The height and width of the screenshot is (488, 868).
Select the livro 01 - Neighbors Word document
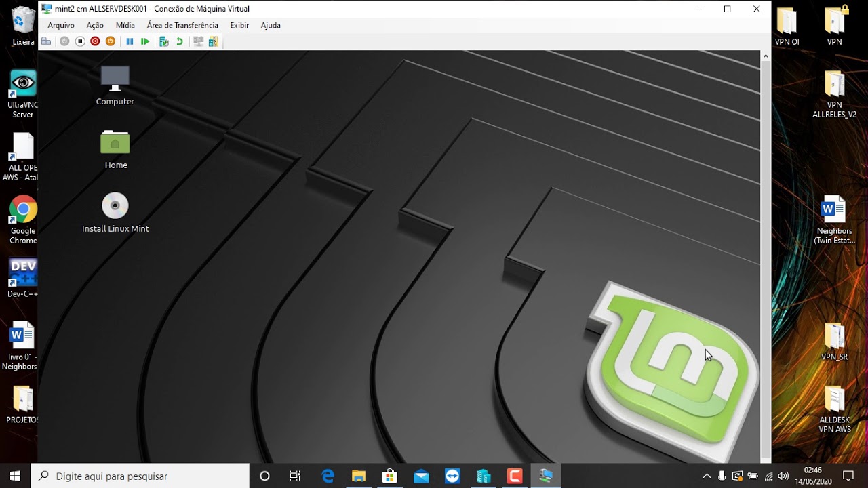coord(20,346)
